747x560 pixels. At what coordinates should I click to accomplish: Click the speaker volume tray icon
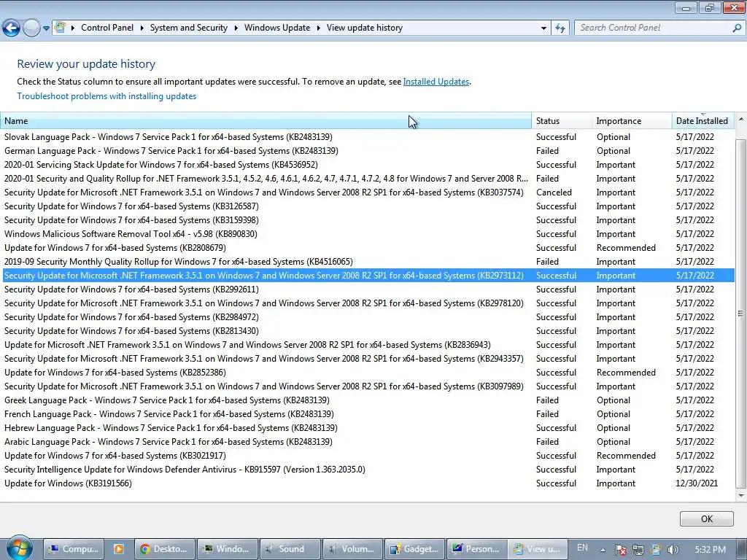pos(673,550)
